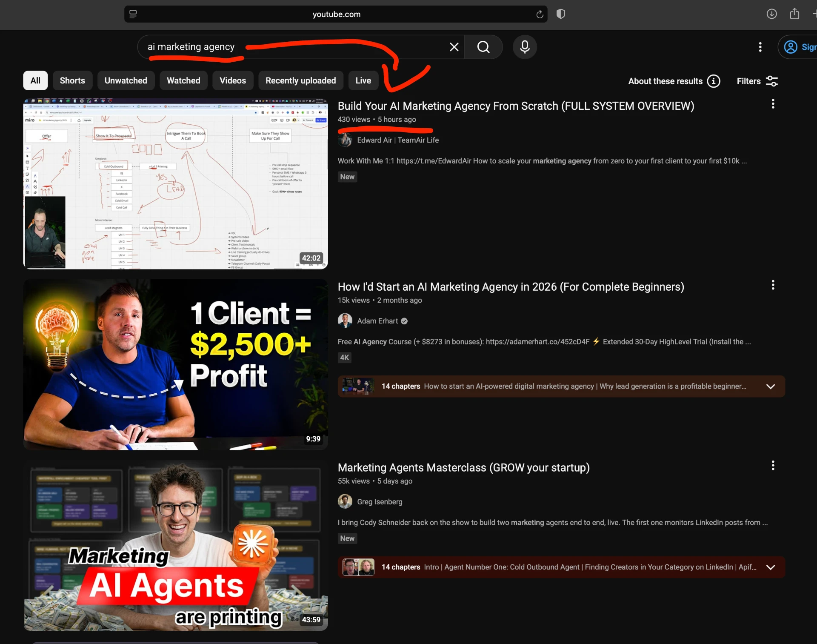Select the Watched filter chip

pyautogui.click(x=183, y=80)
